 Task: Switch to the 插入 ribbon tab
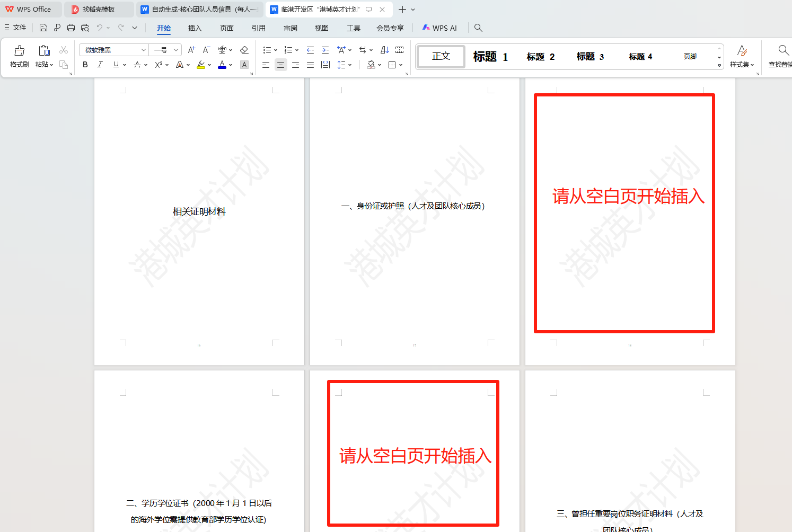coord(195,28)
